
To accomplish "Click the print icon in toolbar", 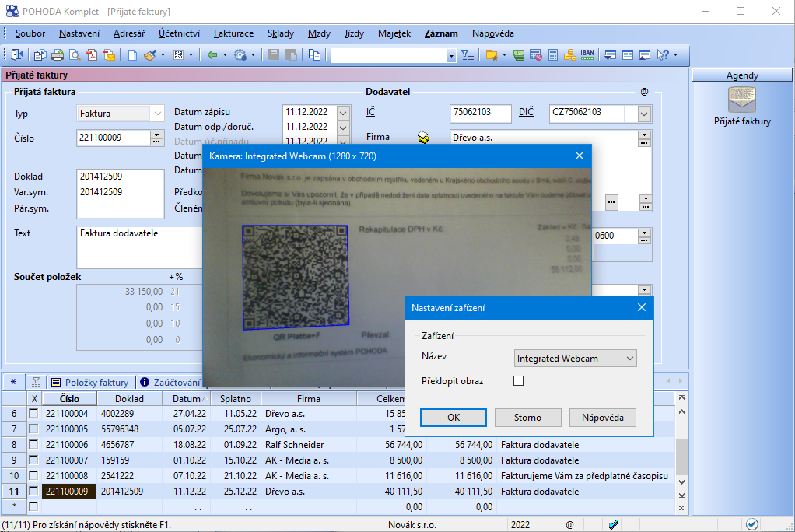I will (57, 55).
